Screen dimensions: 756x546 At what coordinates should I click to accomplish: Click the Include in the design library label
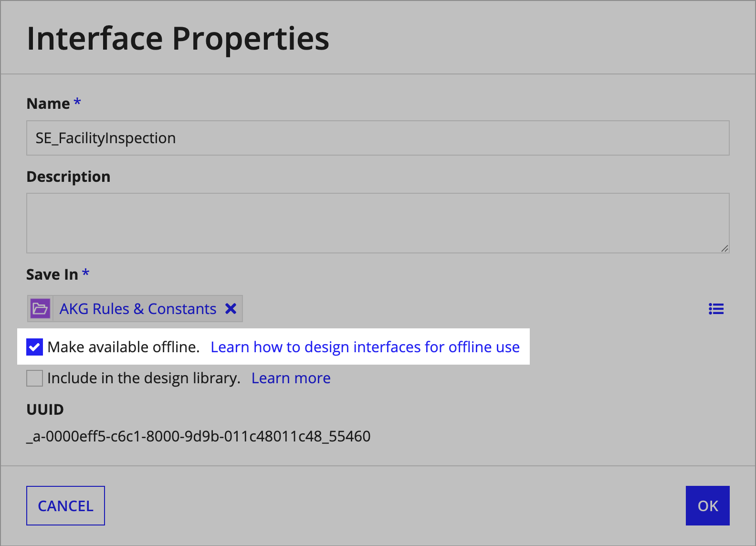coord(144,378)
